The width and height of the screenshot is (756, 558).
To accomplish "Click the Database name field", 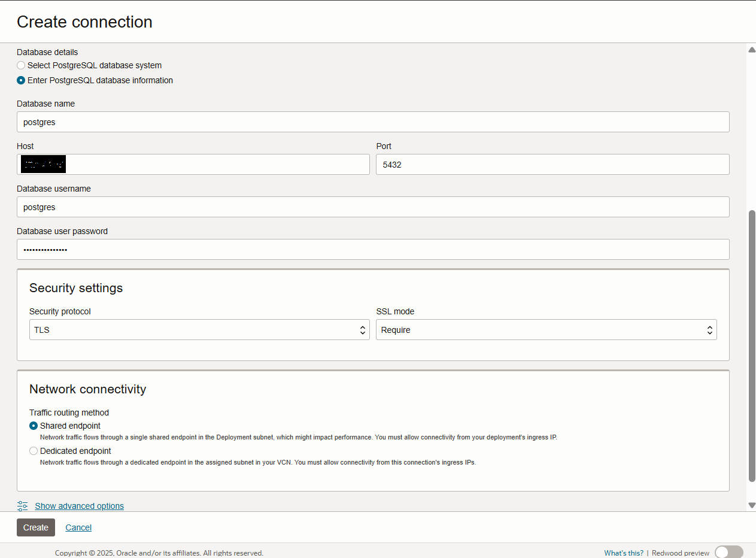I will pyautogui.click(x=372, y=122).
